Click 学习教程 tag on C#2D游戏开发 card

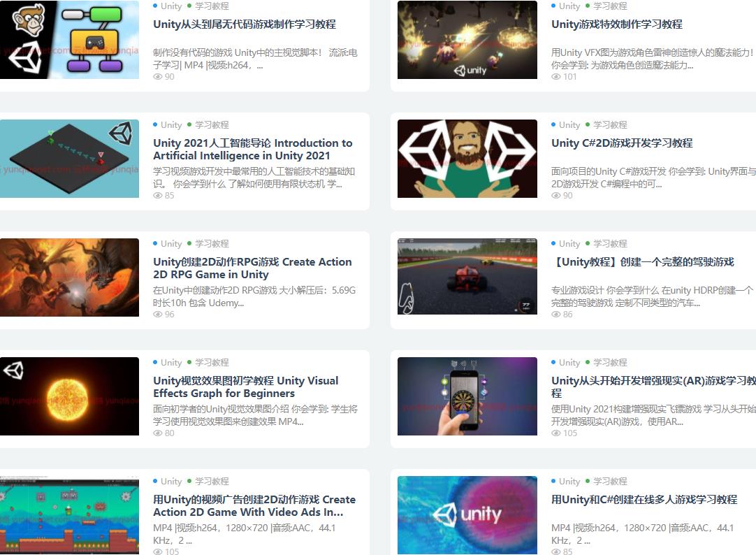click(610, 125)
